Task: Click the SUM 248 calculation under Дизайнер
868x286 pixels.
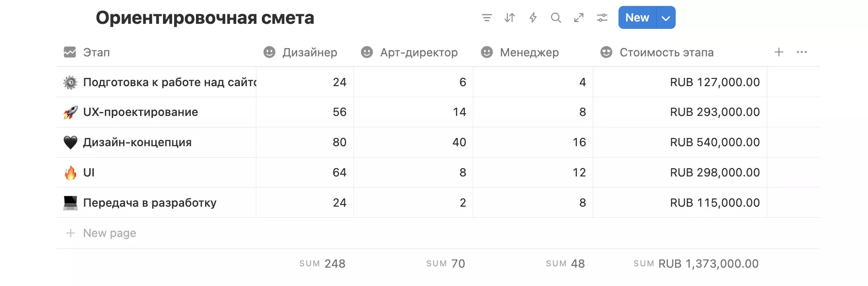Action: click(x=323, y=264)
